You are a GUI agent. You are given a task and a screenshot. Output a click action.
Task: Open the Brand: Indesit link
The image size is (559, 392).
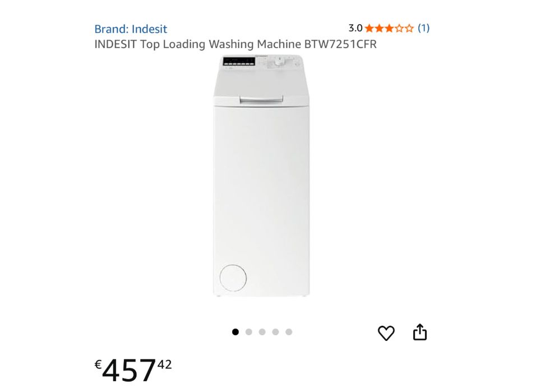[x=131, y=29]
